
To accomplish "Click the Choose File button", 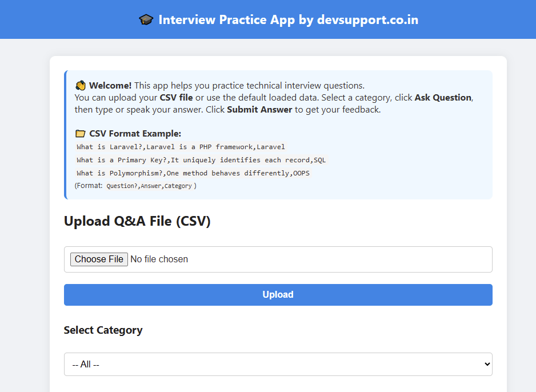I will pos(98,259).
